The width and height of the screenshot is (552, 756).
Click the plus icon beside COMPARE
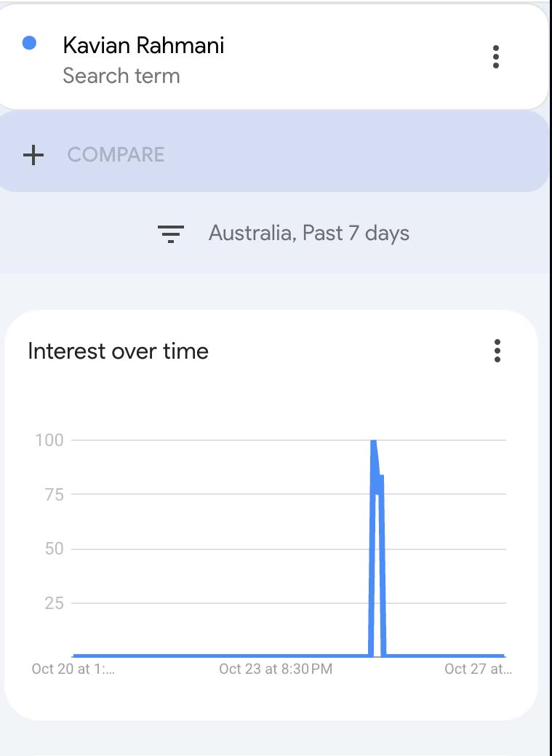tap(33, 154)
